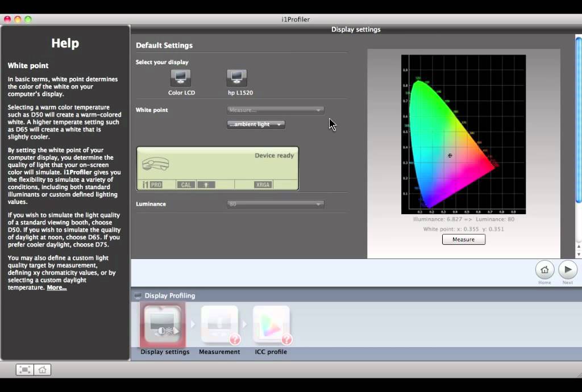Viewport: 582px width, 392px height.
Task: Click the i1 device illustration icon
Action: pos(156,164)
